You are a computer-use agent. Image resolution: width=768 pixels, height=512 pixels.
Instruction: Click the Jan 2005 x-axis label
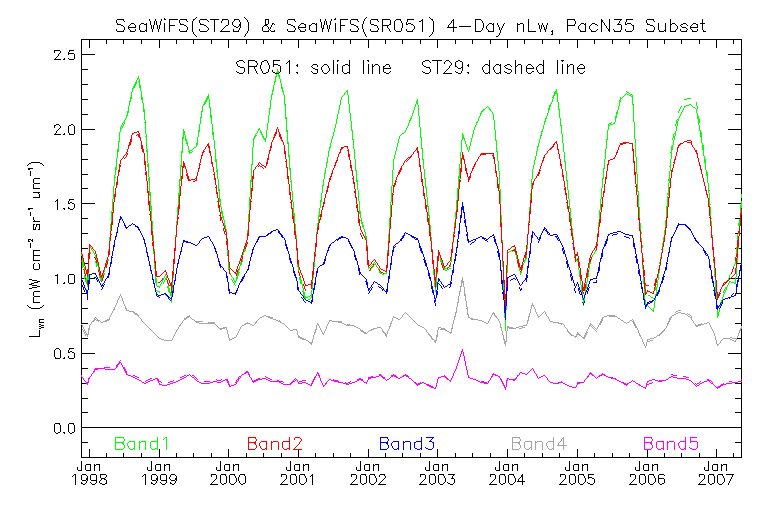pos(577,473)
